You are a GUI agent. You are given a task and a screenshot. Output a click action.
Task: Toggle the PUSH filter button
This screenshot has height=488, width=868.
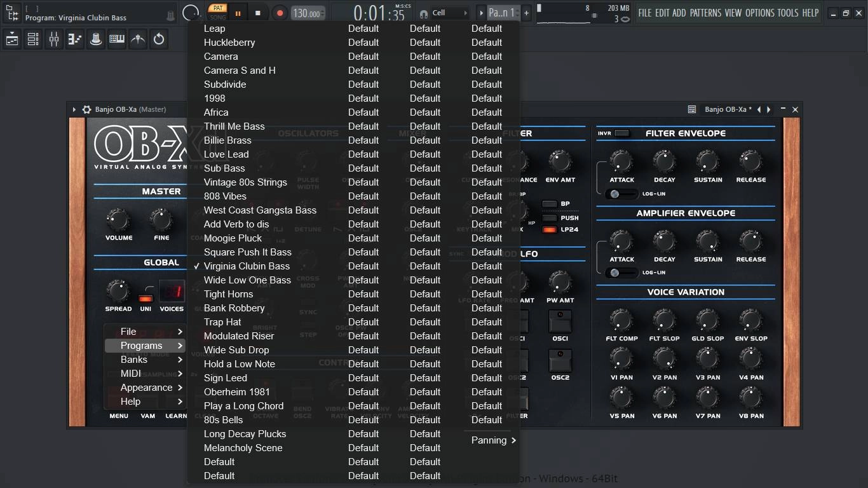coord(549,217)
